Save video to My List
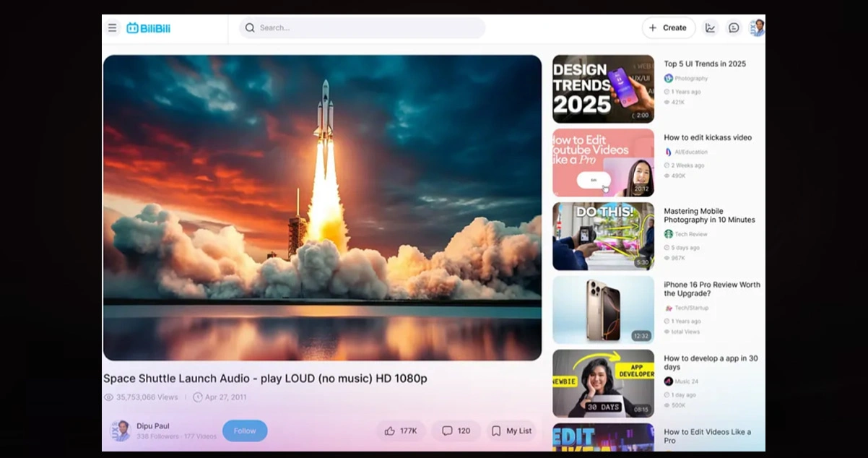 (511, 431)
